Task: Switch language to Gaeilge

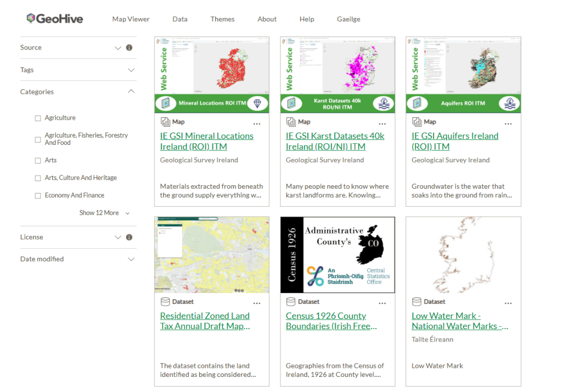Action: click(348, 19)
